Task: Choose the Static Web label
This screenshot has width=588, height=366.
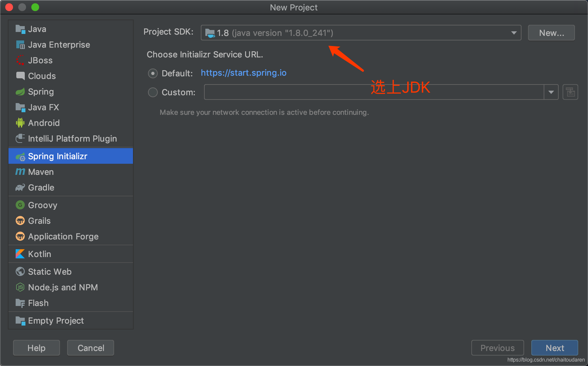Action: tap(50, 272)
